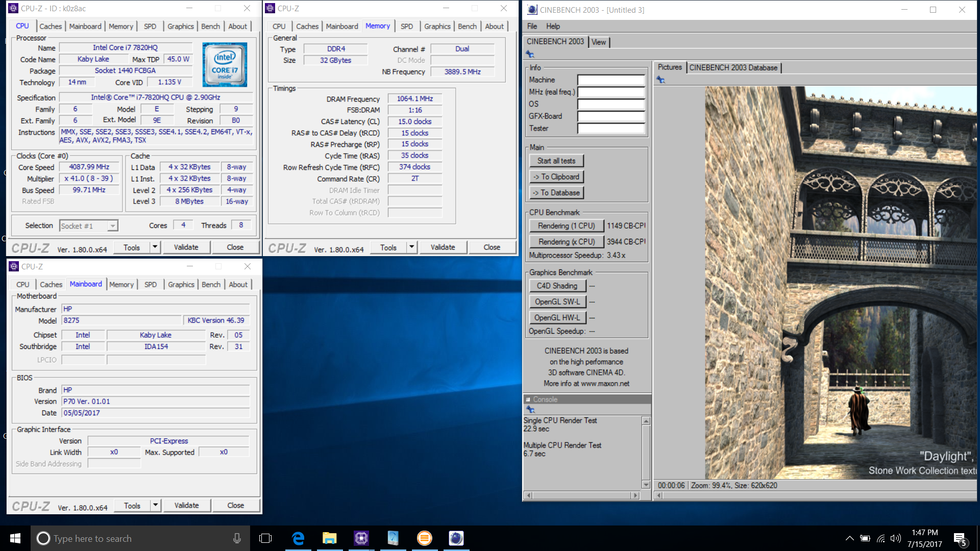The image size is (980, 551).
Task: Click the volume speaker icon in the tray
Action: (x=896, y=538)
